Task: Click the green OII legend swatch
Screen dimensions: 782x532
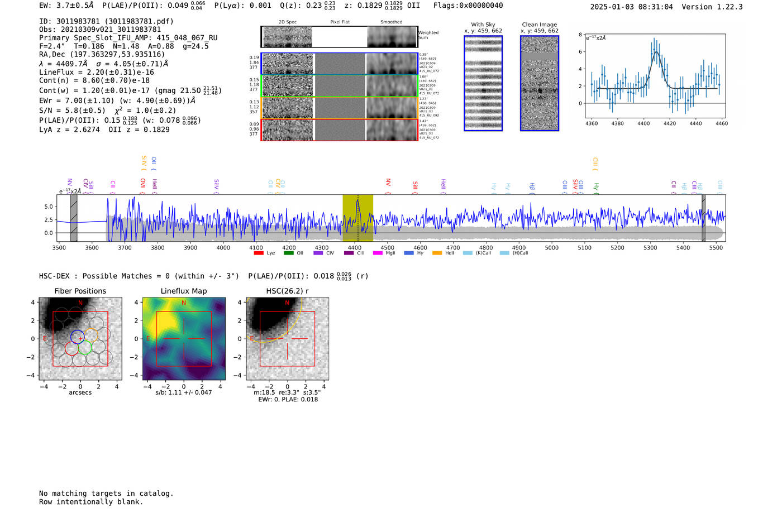Action: coord(288,253)
